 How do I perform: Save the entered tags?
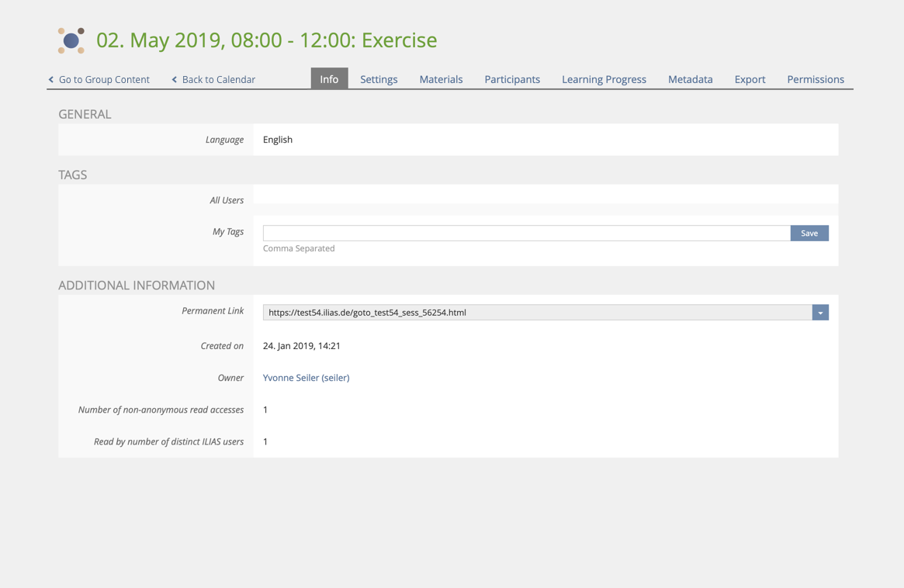809,233
